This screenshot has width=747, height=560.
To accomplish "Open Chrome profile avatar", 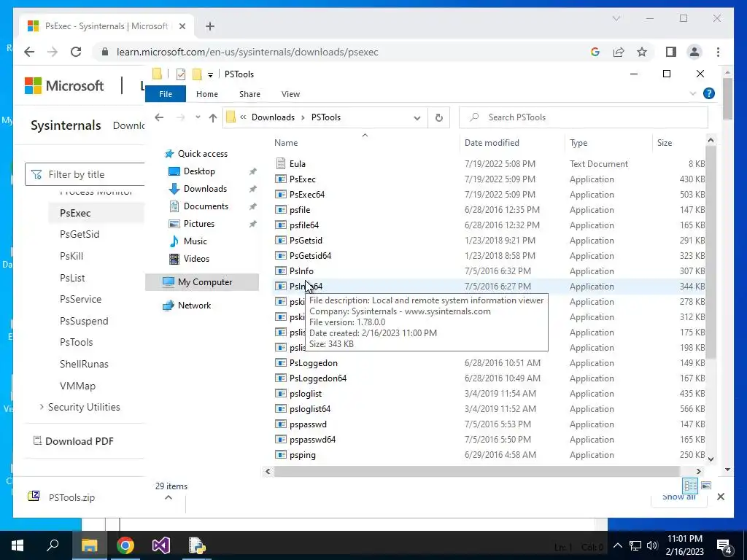I will [694, 52].
